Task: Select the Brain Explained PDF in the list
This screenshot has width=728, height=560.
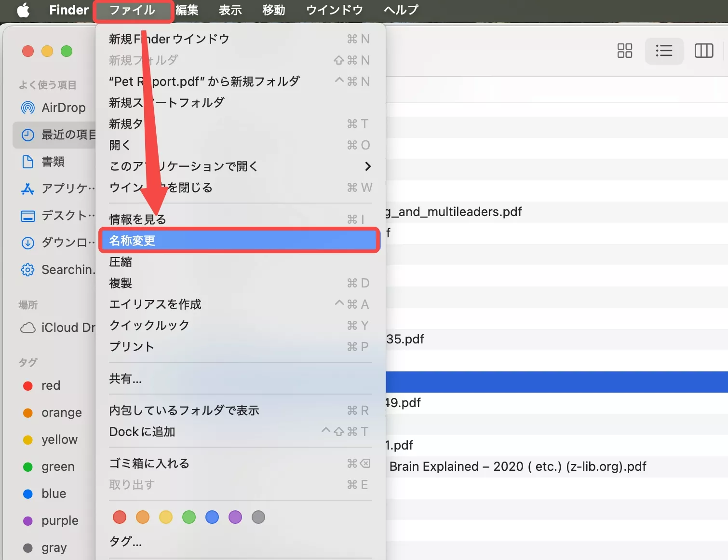Action: coord(516,466)
